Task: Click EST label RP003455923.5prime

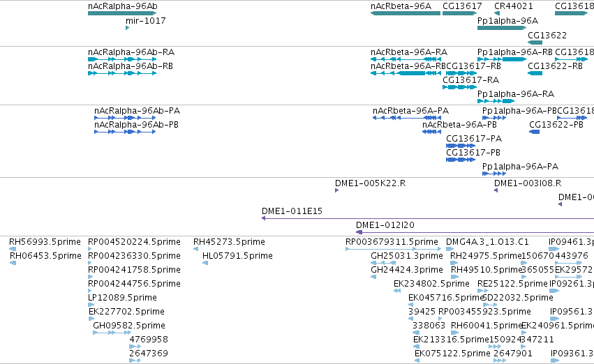Action: click(484, 312)
